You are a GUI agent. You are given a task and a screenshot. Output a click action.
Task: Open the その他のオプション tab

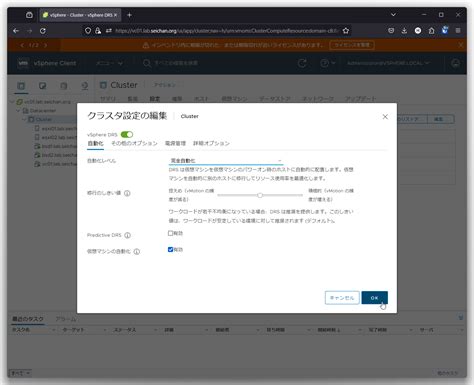[134, 143]
